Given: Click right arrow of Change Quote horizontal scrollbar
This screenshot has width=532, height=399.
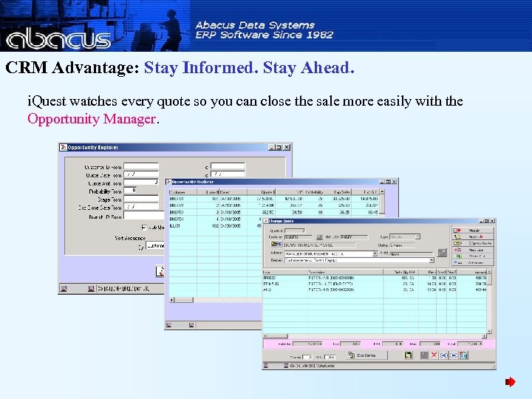Looking at the screenshot, I should tap(484, 336).
